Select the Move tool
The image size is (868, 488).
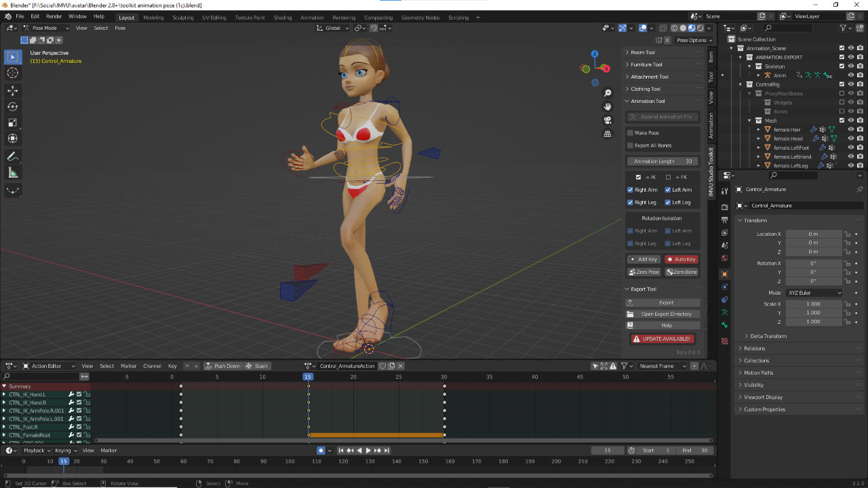pos(13,90)
